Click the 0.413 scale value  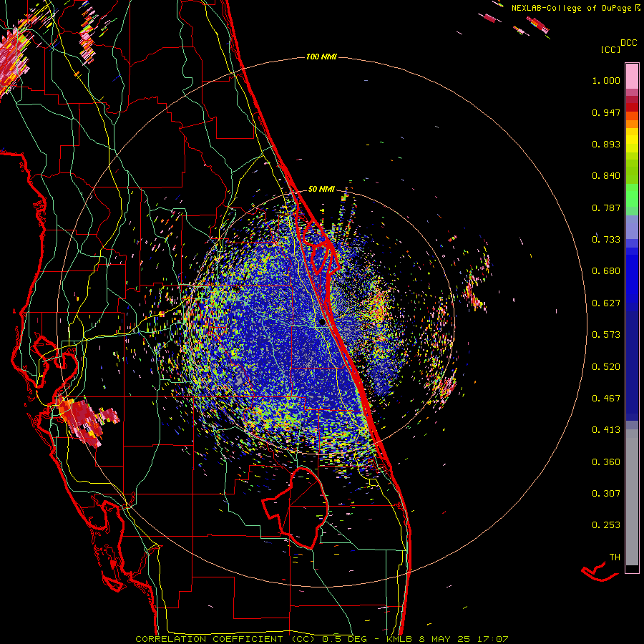pyautogui.click(x=606, y=430)
